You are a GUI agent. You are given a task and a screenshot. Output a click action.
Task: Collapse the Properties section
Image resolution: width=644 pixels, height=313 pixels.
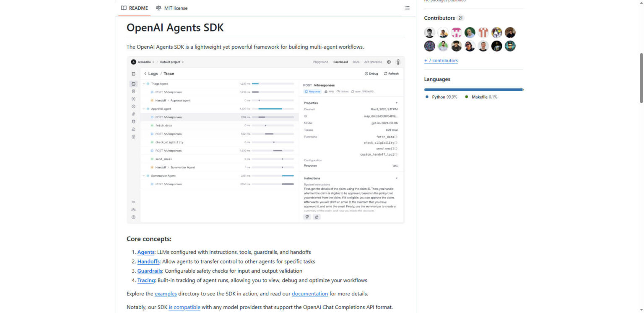[x=397, y=103]
